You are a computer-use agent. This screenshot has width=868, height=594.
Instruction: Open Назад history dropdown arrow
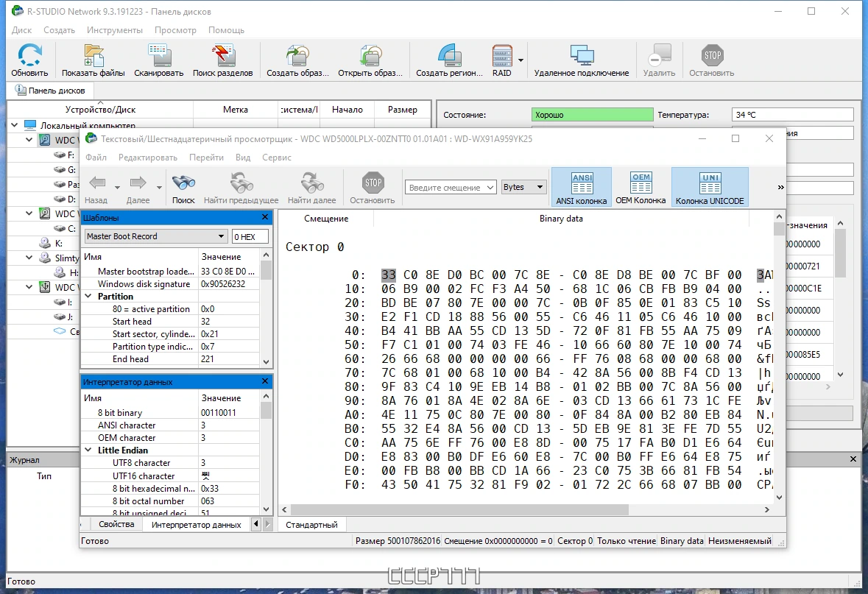pyautogui.click(x=117, y=187)
